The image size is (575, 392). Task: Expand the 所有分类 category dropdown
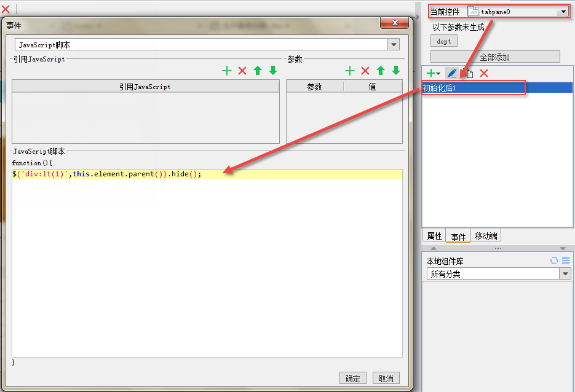point(565,273)
